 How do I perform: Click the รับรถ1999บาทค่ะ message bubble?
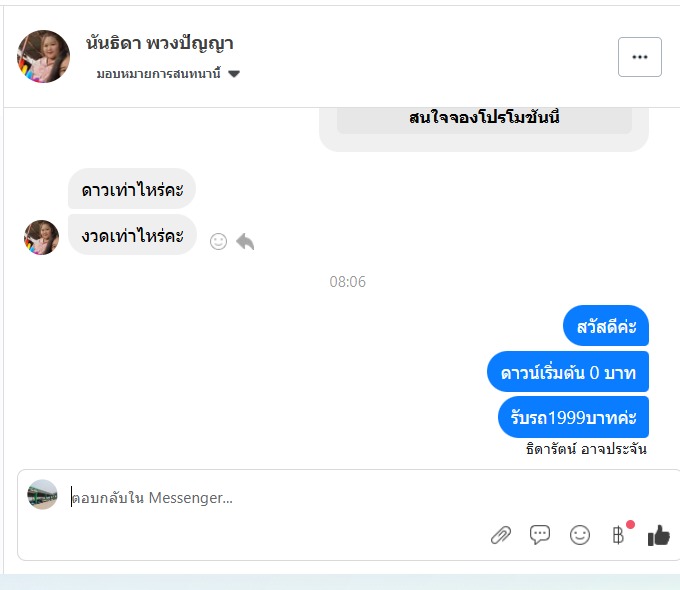point(573,417)
